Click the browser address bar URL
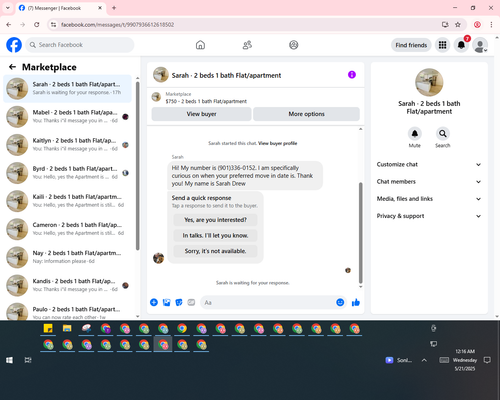500x400 pixels. pos(117,25)
